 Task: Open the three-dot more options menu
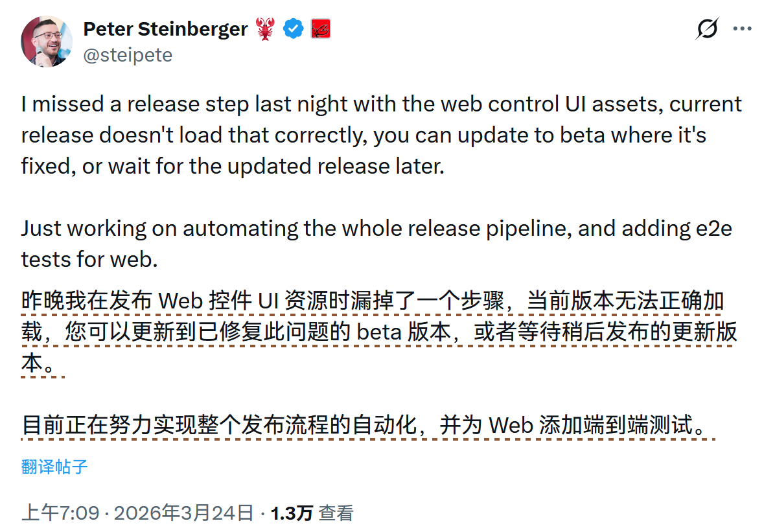pyautogui.click(x=742, y=29)
